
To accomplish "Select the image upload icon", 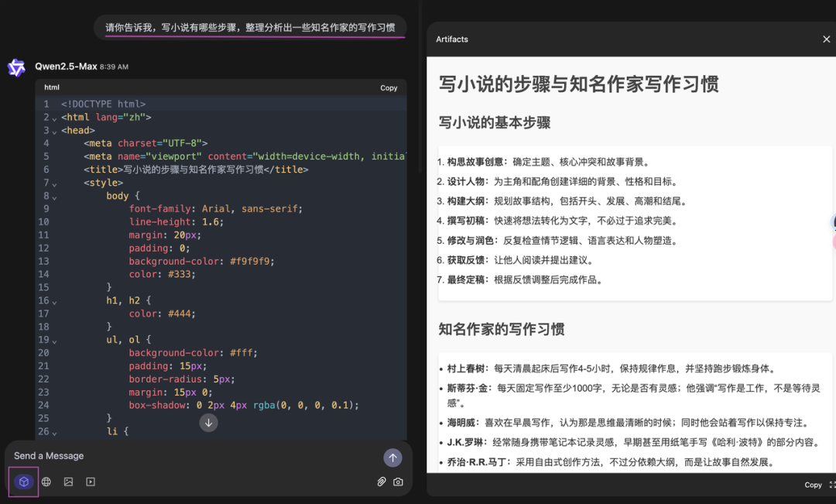I will click(69, 481).
